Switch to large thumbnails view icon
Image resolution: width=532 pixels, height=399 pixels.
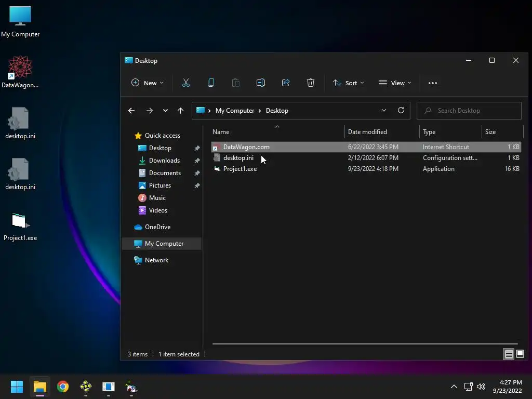pyautogui.click(x=520, y=354)
